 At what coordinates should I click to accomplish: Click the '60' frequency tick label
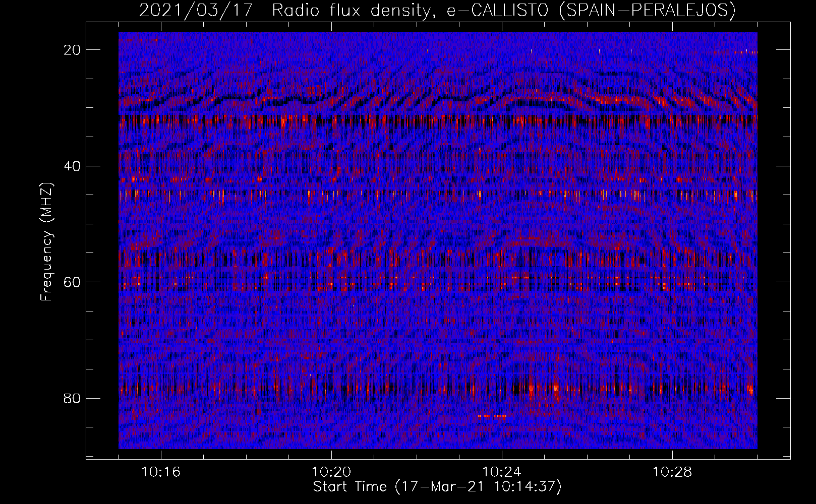(x=73, y=282)
